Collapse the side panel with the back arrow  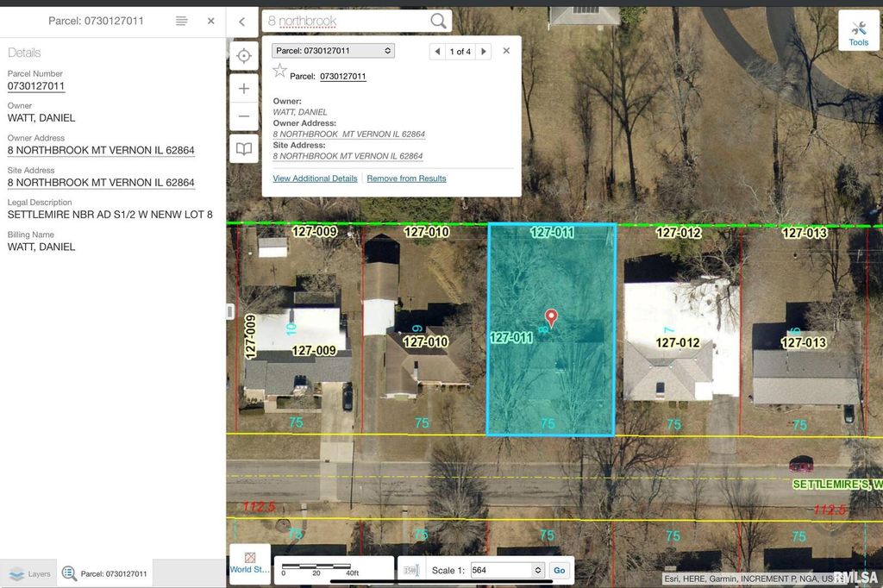(242, 22)
